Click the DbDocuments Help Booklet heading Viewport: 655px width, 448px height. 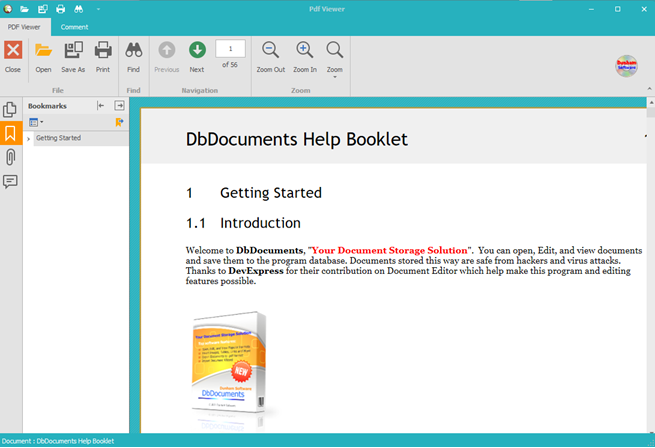297,139
